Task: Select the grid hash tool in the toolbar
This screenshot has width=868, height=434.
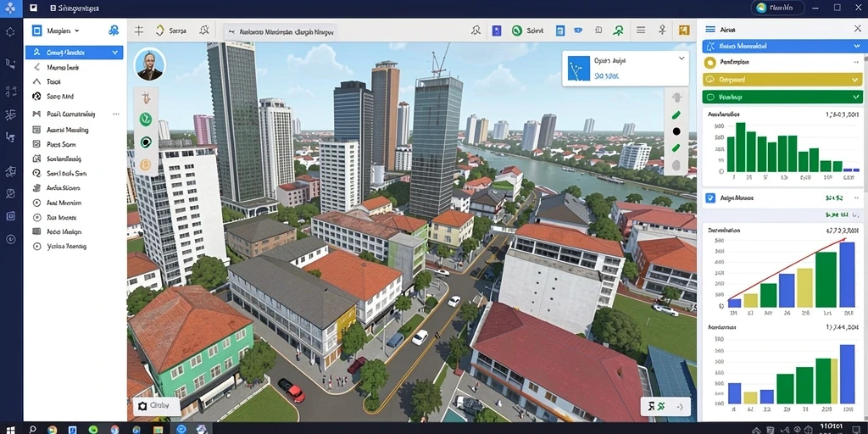Action: (x=139, y=31)
